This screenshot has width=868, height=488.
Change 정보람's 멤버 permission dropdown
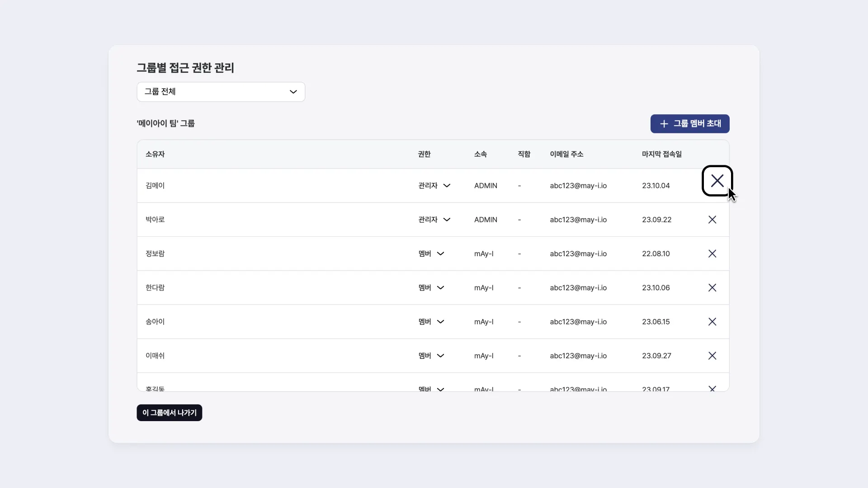click(440, 253)
